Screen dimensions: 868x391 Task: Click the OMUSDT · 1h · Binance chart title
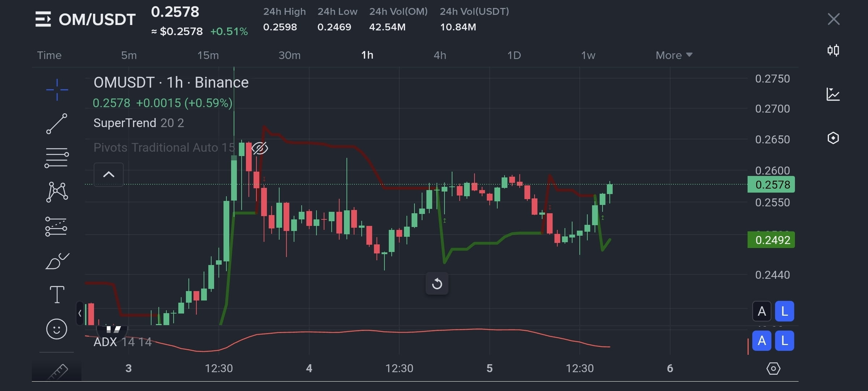[171, 83]
